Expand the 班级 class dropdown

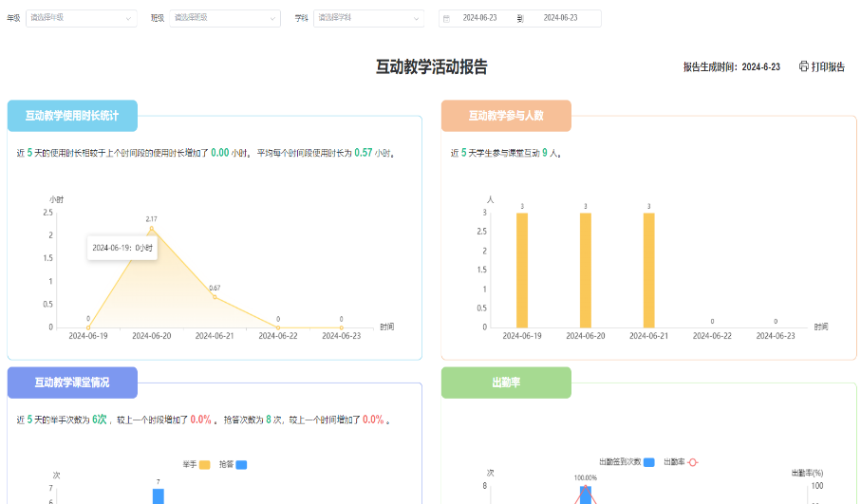click(225, 18)
